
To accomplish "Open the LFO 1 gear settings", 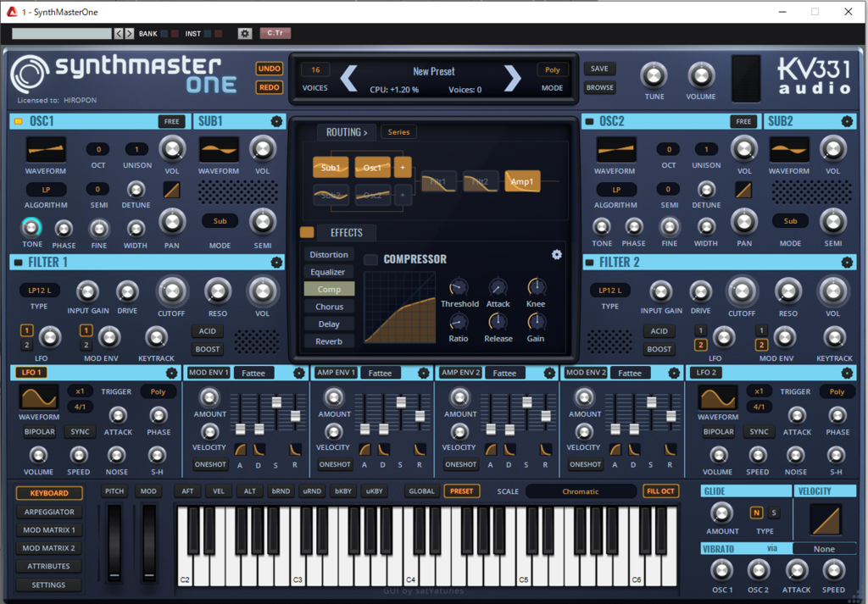I will (x=171, y=373).
